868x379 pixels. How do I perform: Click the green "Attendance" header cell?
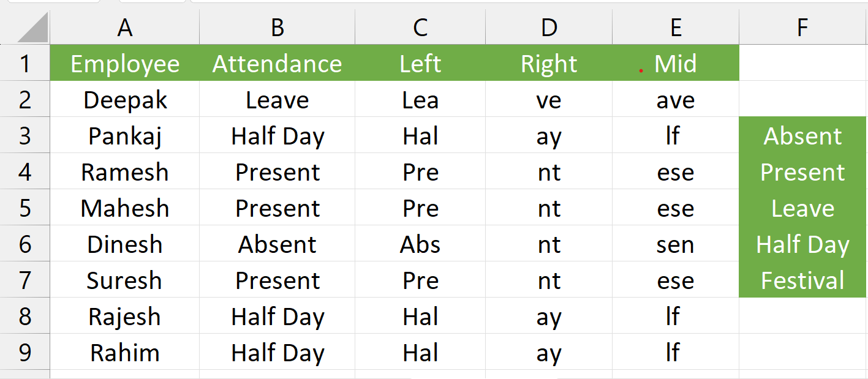pyautogui.click(x=277, y=64)
